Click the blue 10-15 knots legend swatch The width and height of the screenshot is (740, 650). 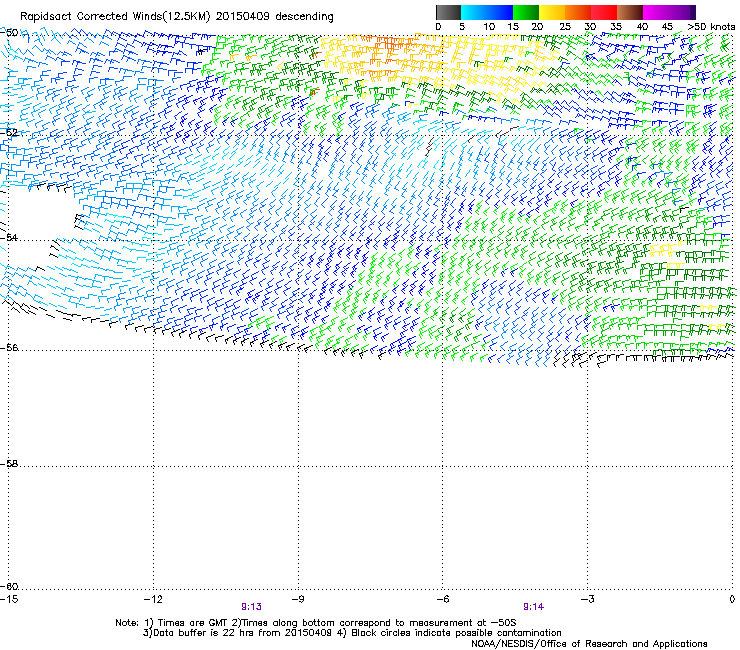point(500,12)
